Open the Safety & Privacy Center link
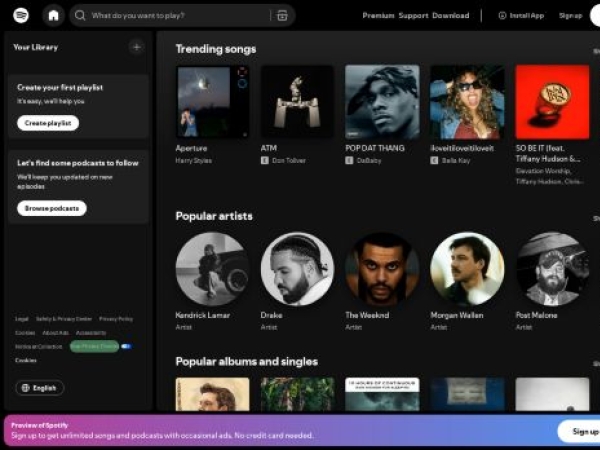600x450 pixels. coord(64,319)
